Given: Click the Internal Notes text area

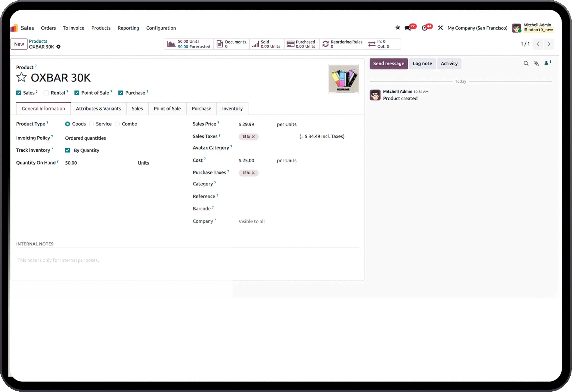Looking at the screenshot, I should click(x=187, y=260).
